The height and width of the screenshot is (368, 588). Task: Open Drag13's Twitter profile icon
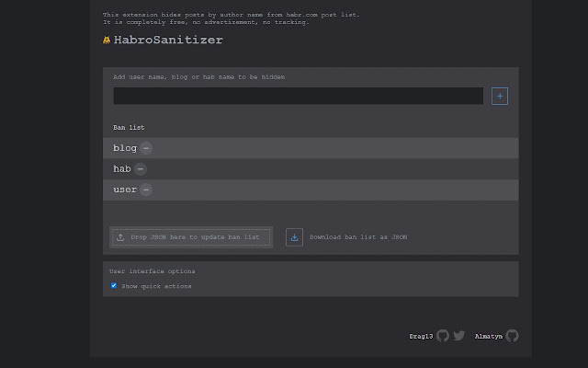[459, 335]
